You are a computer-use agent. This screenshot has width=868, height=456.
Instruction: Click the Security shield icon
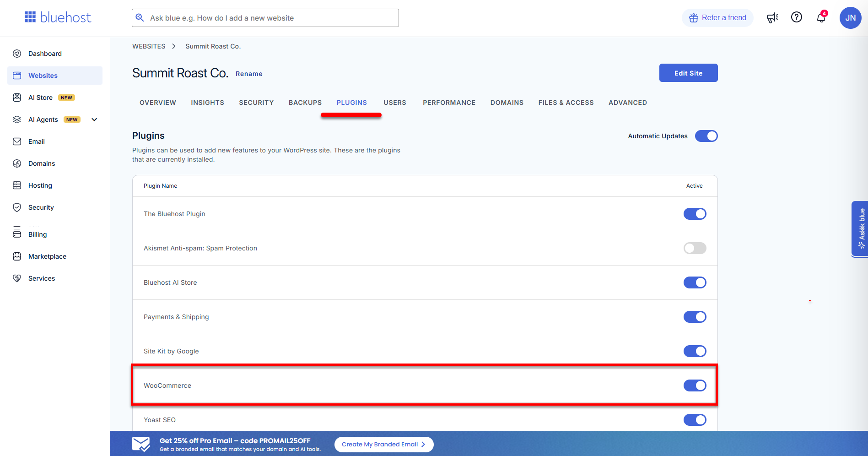(17, 207)
